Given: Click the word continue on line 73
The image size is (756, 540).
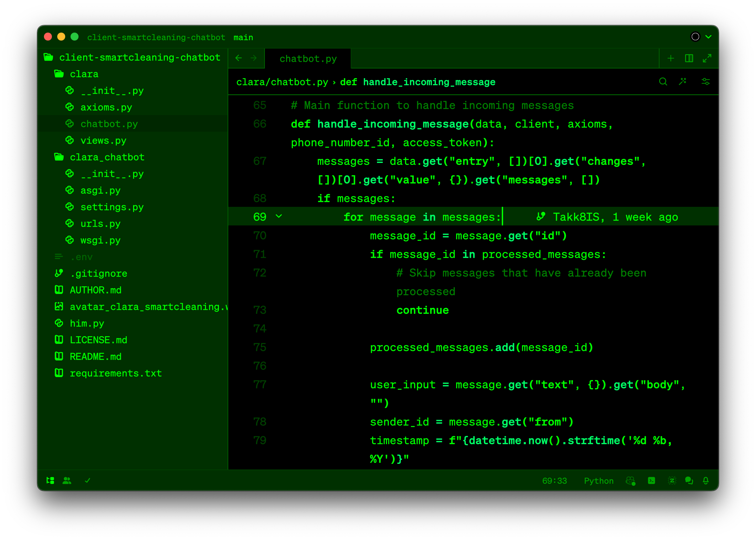Looking at the screenshot, I should (x=423, y=310).
